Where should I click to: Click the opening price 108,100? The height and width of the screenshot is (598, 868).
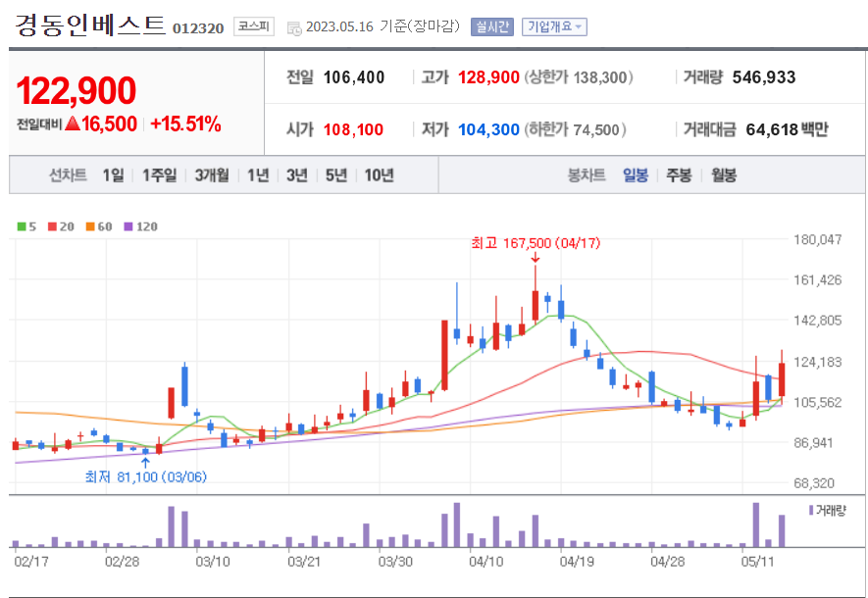click(353, 129)
